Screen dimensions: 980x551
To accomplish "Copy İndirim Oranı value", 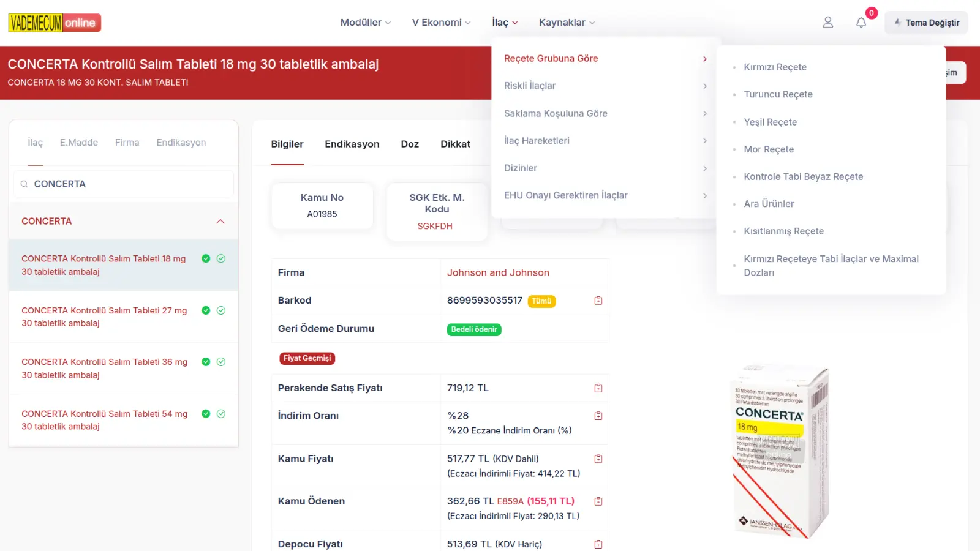I will pos(598,416).
